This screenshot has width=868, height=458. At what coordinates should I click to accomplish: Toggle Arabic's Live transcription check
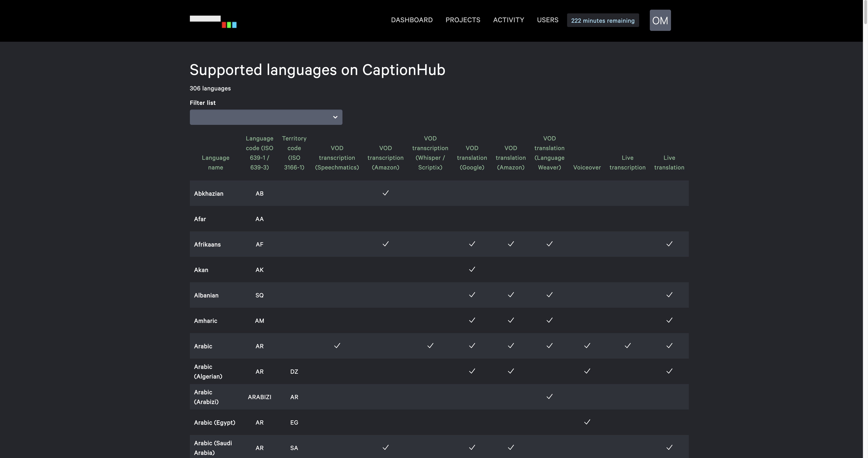[x=627, y=346]
